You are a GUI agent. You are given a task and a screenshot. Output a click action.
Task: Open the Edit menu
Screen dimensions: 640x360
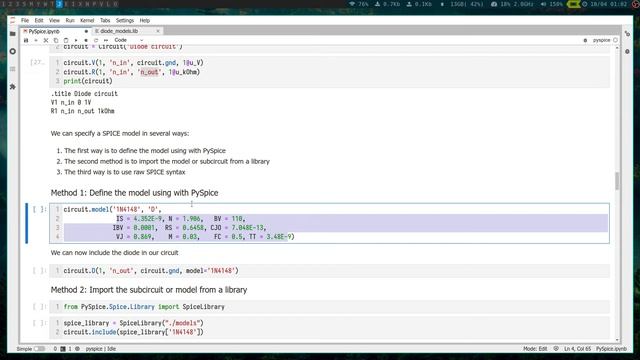(39, 20)
